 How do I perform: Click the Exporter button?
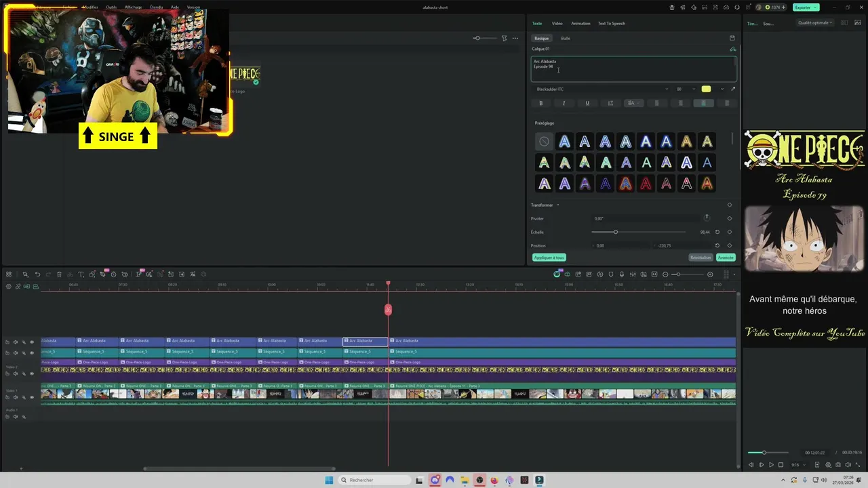pyautogui.click(x=806, y=7)
